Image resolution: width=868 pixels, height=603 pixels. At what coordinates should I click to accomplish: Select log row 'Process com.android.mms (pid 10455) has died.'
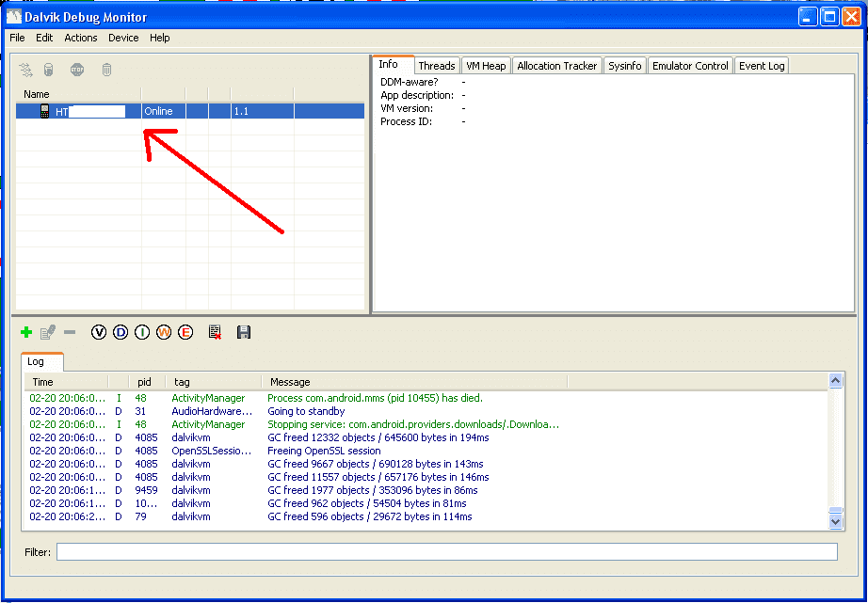[x=426, y=398]
